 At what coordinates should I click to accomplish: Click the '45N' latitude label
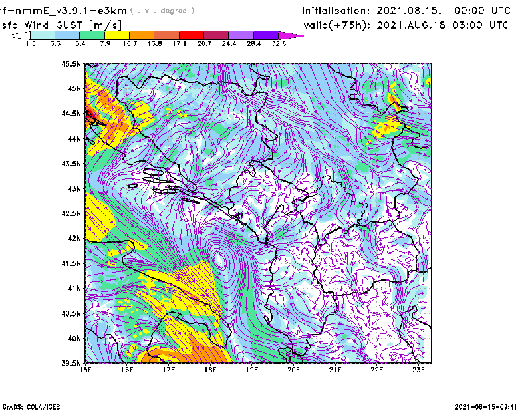(74, 88)
